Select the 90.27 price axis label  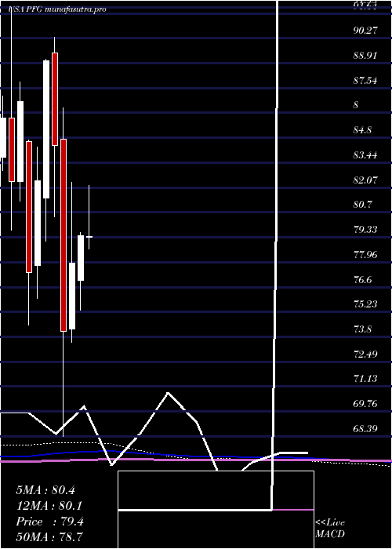365,30
